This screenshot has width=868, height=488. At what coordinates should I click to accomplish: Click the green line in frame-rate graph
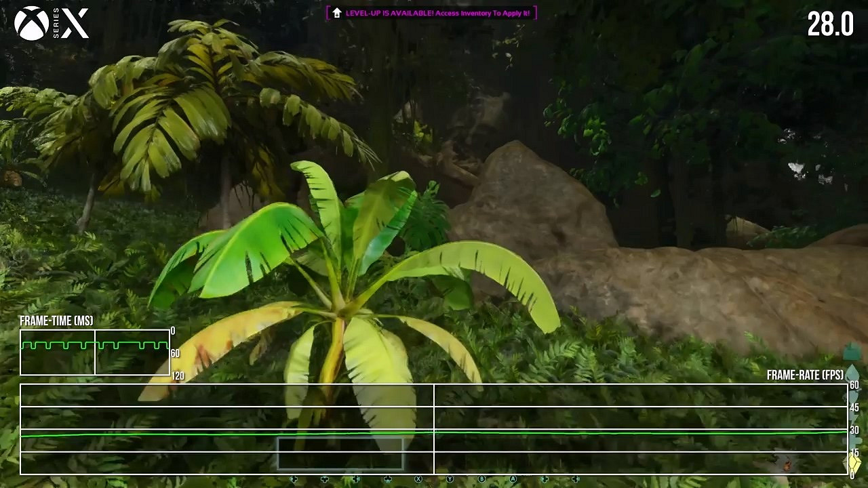pyautogui.click(x=434, y=432)
